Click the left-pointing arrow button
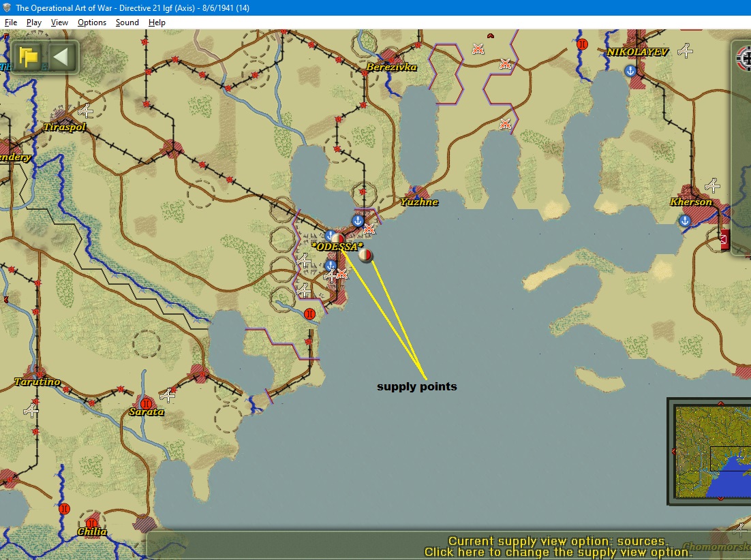The image size is (751, 560). pyautogui.click(x=62, y=57)
